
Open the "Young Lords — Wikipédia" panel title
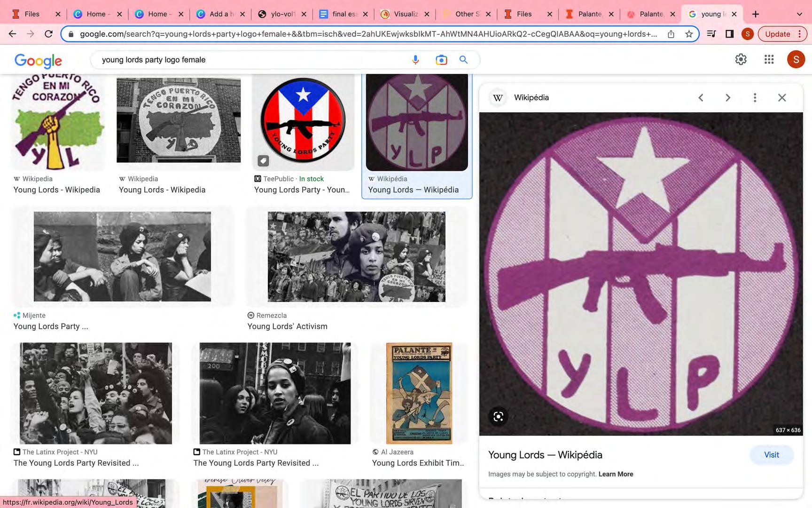tap(545, 455)
